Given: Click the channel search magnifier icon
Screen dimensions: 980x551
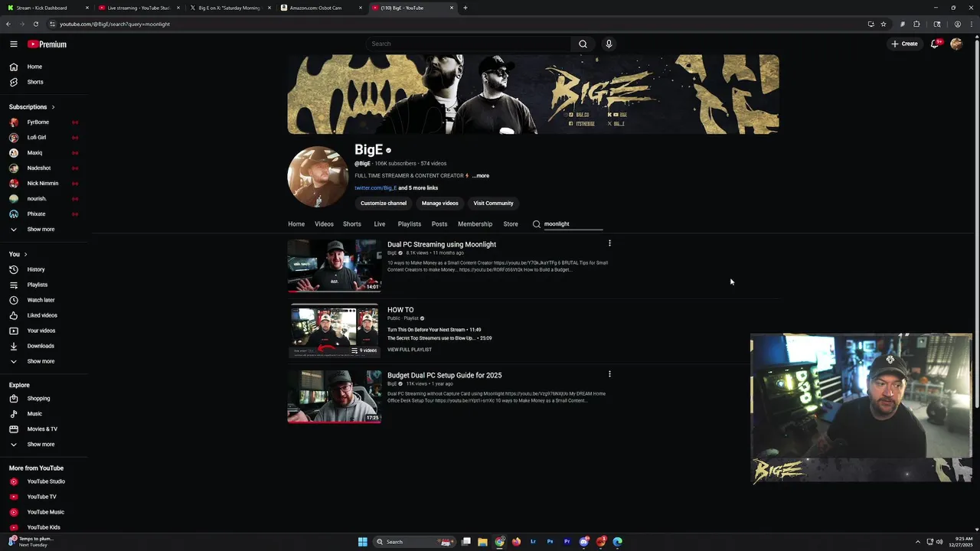Looking at the screenshot, I should 536,224.
